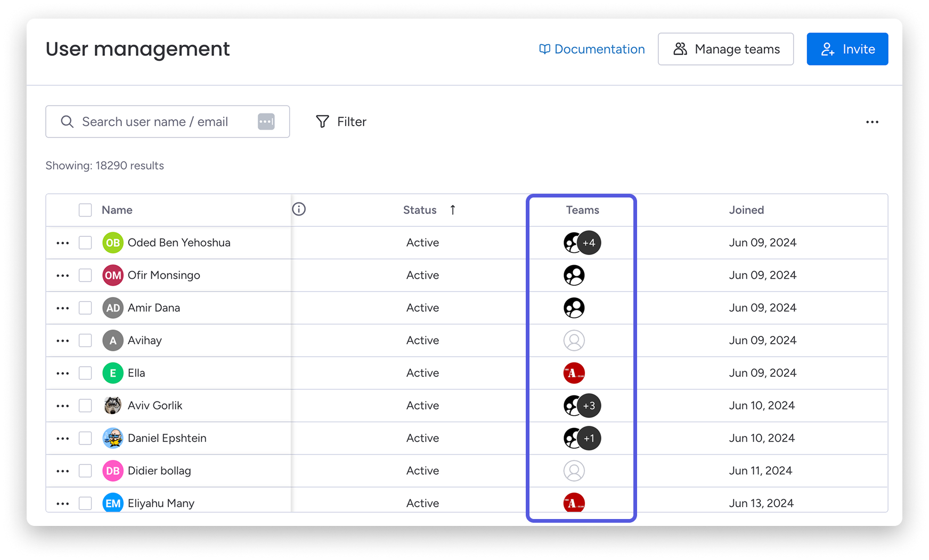Click Ella's red A team icon

pyautogui.click(x=574, y=373)
